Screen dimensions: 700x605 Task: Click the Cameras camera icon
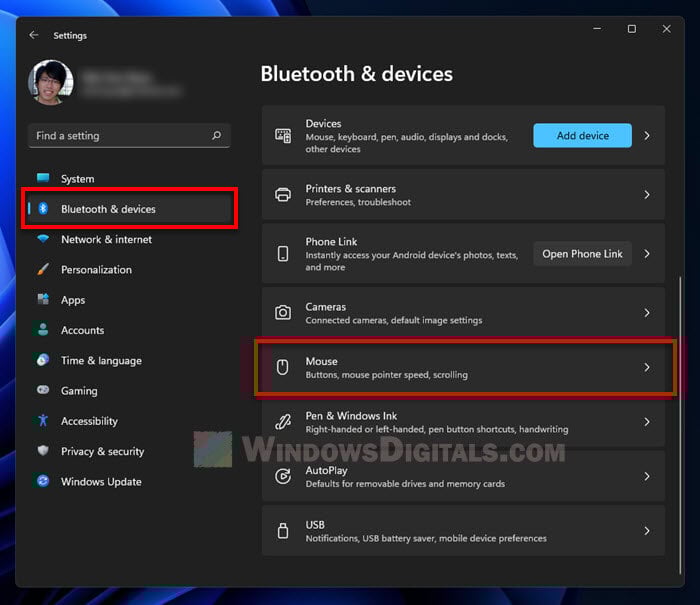coord(283,313)
